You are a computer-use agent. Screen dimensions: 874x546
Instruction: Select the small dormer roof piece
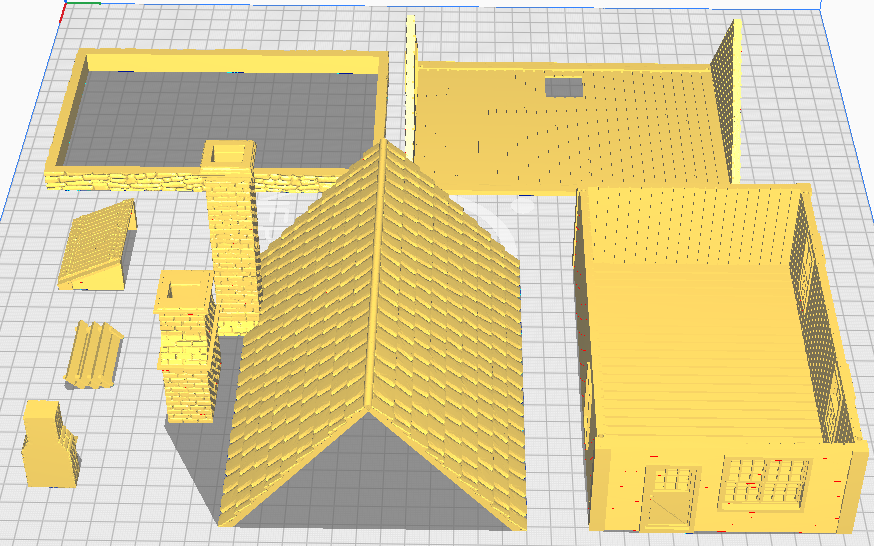pyautogui.click(x=98, y=245)
